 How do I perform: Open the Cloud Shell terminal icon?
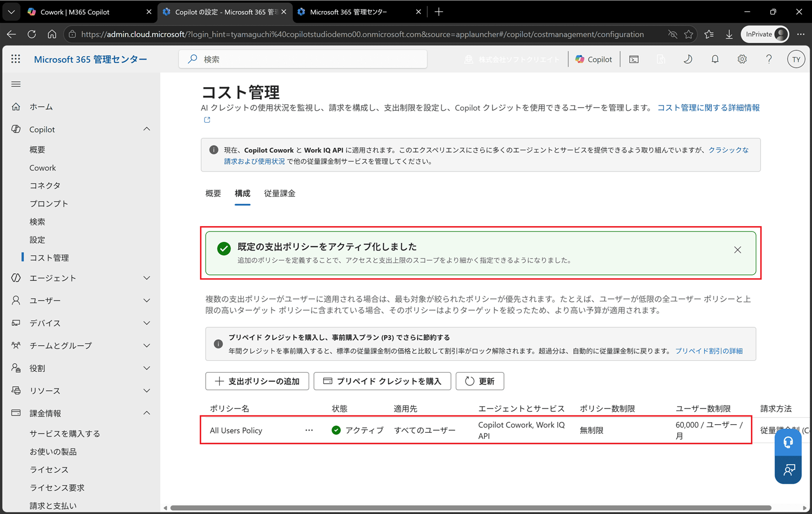[634, 60]
